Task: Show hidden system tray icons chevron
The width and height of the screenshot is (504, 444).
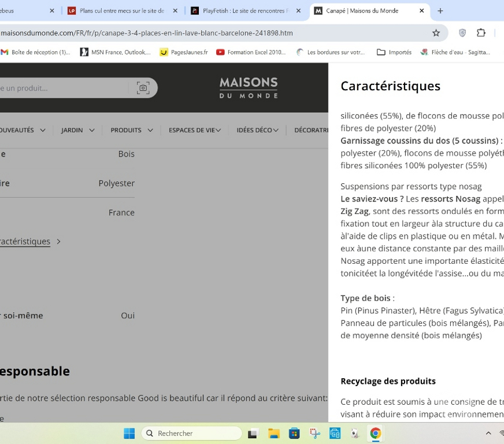Action: [x=488, y=434]
